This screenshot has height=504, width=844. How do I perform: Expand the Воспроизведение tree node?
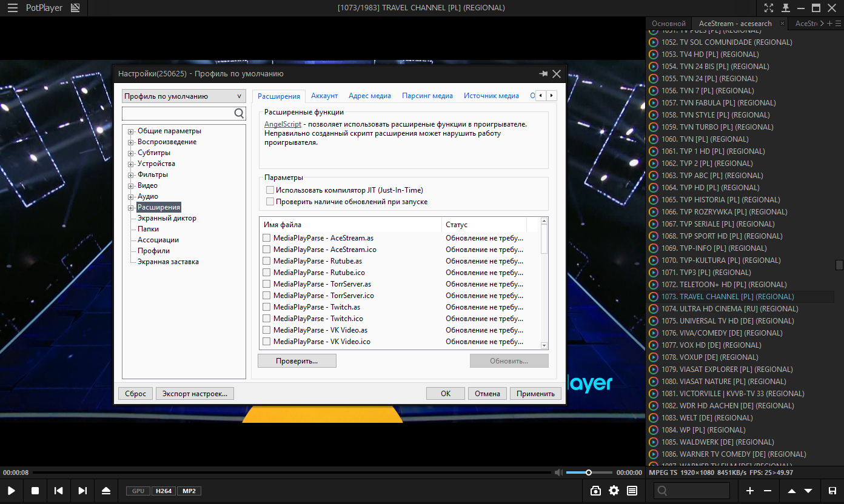click(x=130, y=142)
